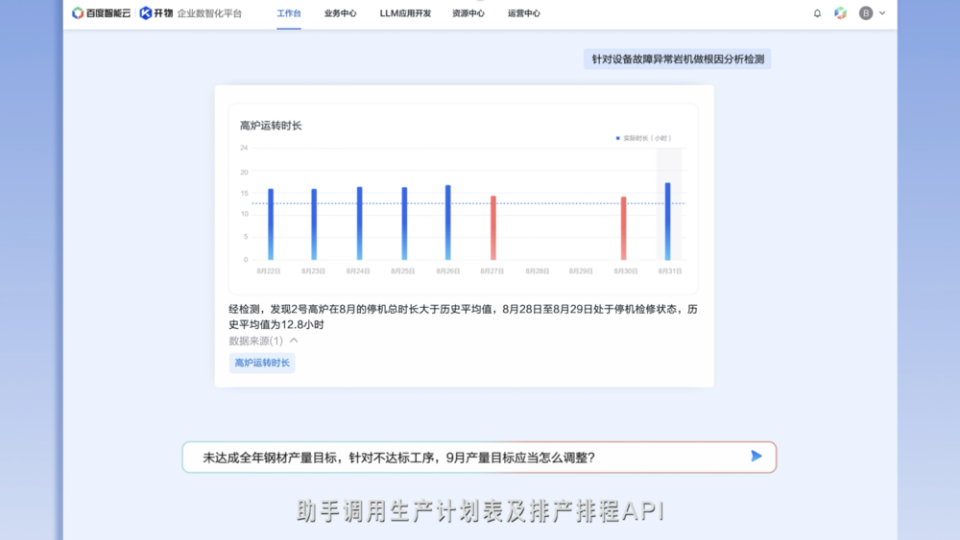Image resolution: width=960 pixels, height=540 pixels.
Task: Click the red 8月27日 bar
Action: click(x=493, y=227)
